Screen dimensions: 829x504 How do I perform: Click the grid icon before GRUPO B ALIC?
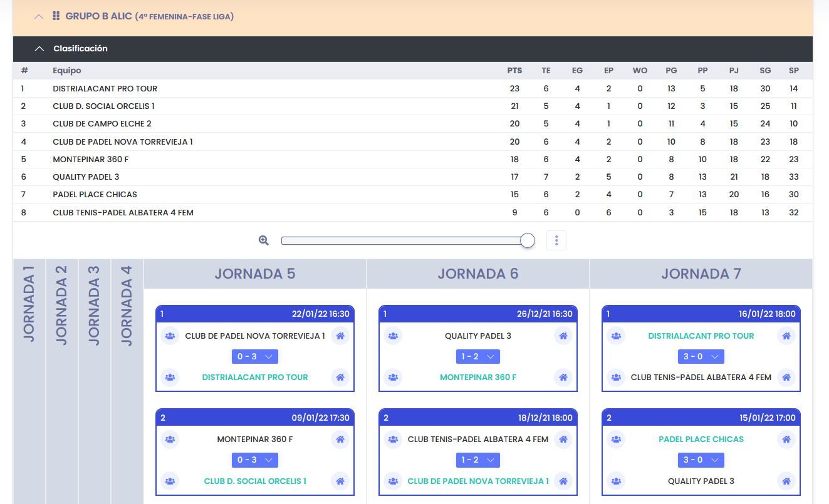click(56, 16)
